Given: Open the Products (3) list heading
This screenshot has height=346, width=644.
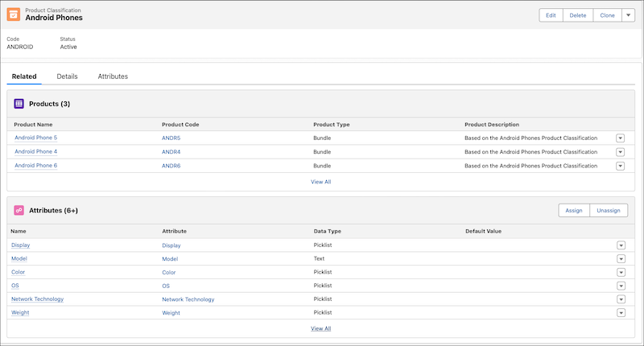Looking at the screenshot, I should coord(50,104).
